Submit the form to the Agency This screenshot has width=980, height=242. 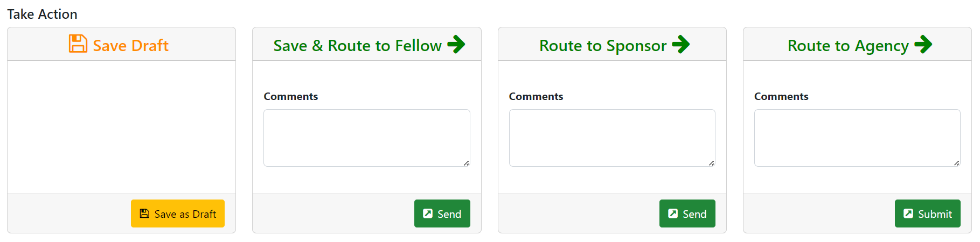(x=927, y=213)
